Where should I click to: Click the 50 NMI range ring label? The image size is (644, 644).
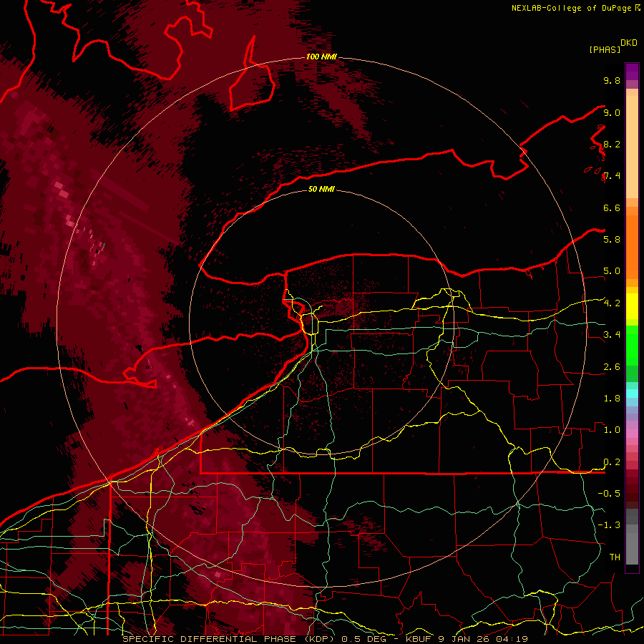click(x=321, y=190)
